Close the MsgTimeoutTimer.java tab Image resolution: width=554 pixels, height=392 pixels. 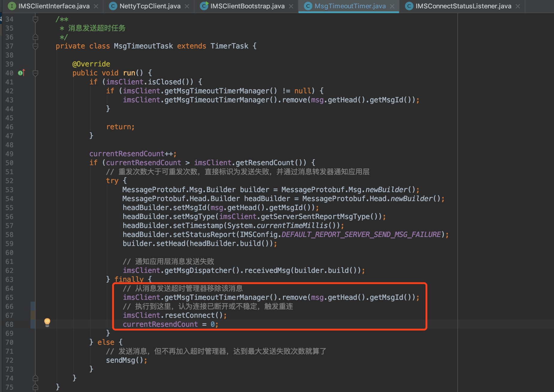click(x=392, y=6)
